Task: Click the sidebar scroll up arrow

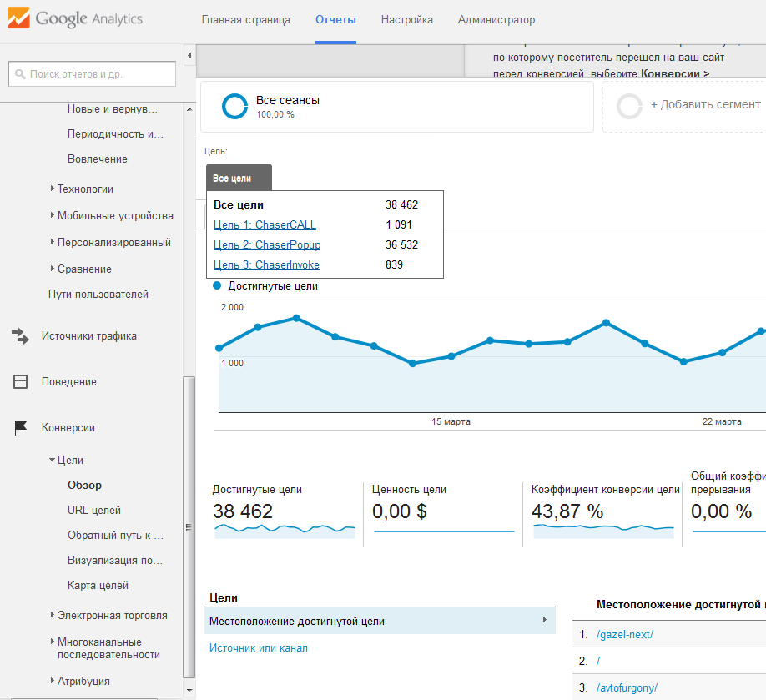Action: (189, 109)
